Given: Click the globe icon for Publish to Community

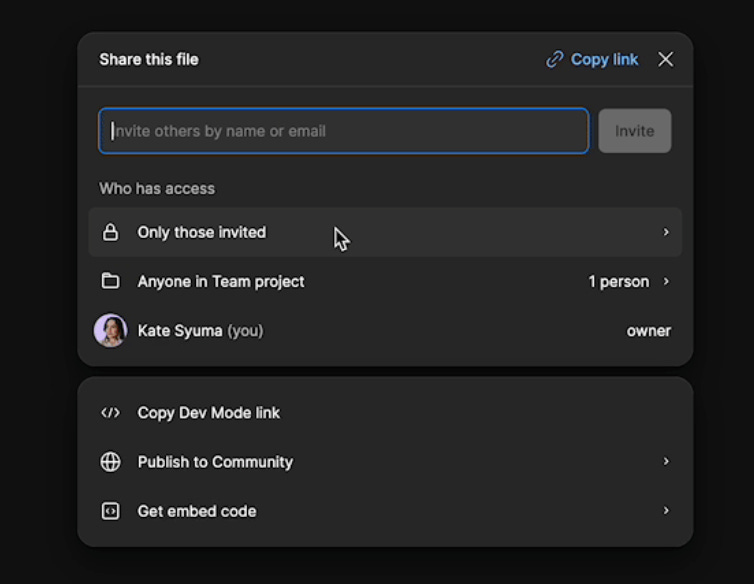Looking at the screenshot, I should pos(111,462).
